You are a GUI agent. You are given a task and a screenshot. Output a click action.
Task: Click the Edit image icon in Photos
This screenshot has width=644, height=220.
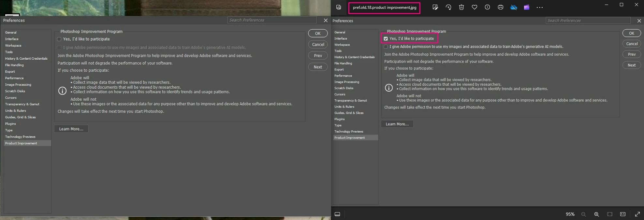pos(435,7)
